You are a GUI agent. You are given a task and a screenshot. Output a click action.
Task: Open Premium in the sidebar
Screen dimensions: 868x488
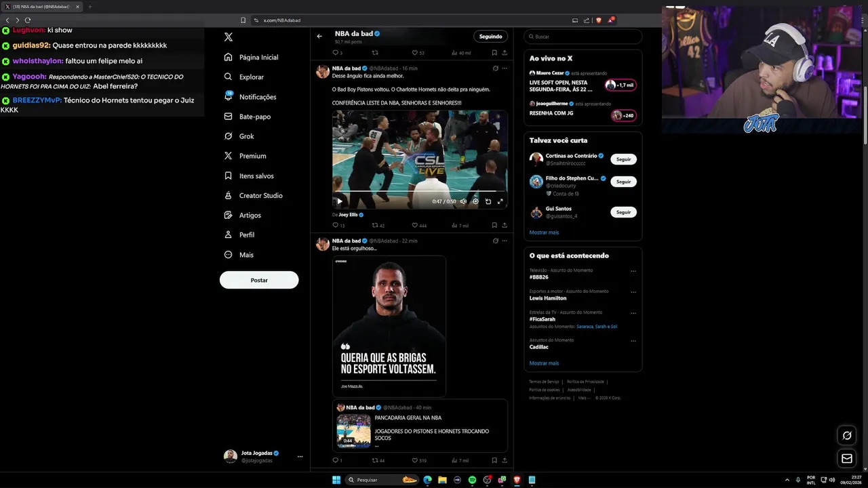click(245, 156)
